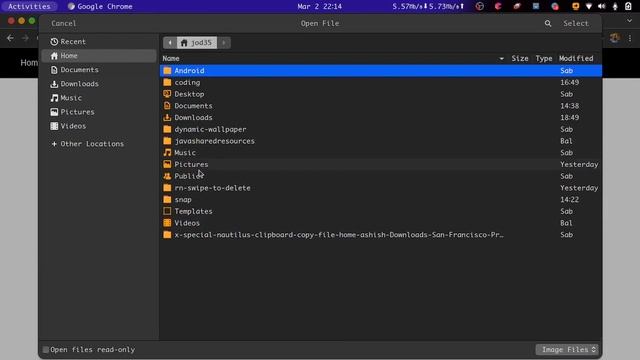Click the path bar forward arrow
Viewport: 640px width, 360px height.
[x=224, y=42]
